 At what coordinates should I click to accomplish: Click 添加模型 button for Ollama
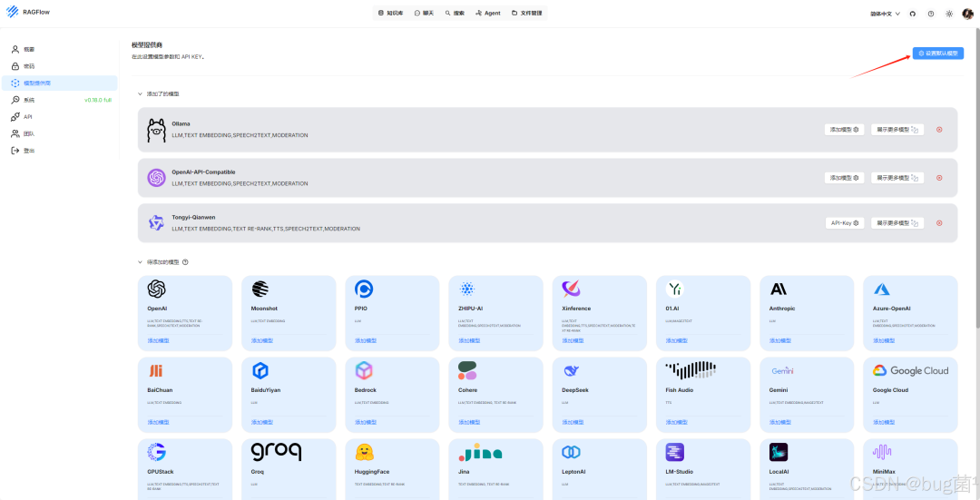coord(844,130)
